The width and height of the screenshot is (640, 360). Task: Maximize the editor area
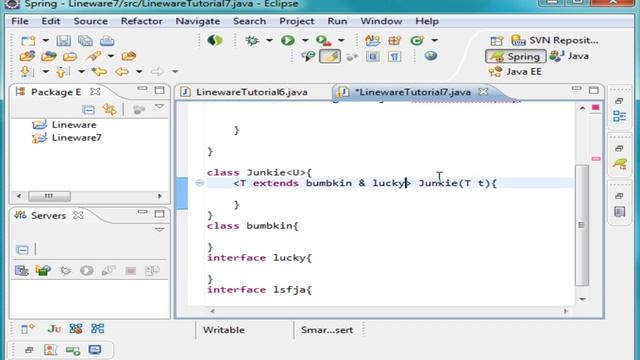594,90
